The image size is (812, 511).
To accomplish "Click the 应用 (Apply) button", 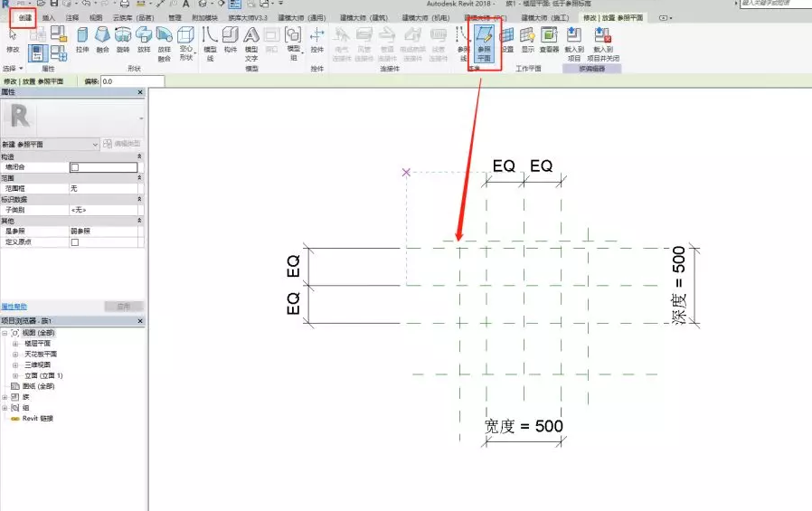I will click(123, 307).
